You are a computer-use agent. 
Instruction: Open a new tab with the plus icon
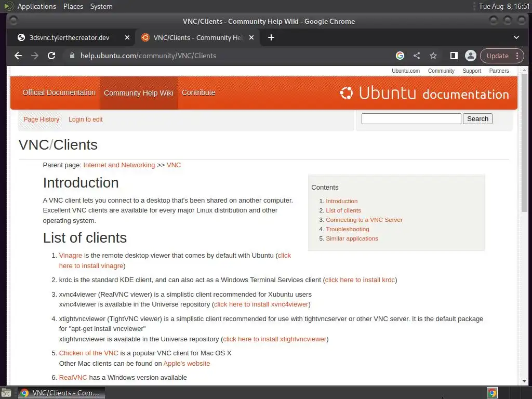pos(271,37)
